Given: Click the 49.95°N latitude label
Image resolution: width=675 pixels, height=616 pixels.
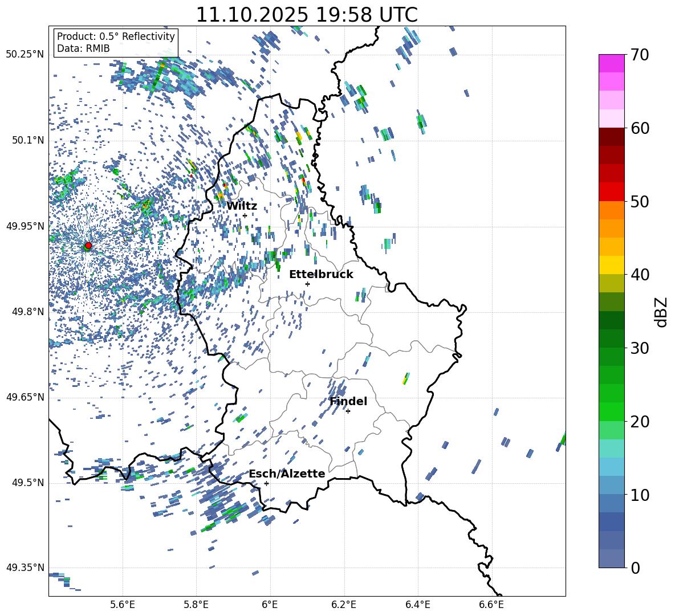Looking at the screenshot, I should click(25, 226).
